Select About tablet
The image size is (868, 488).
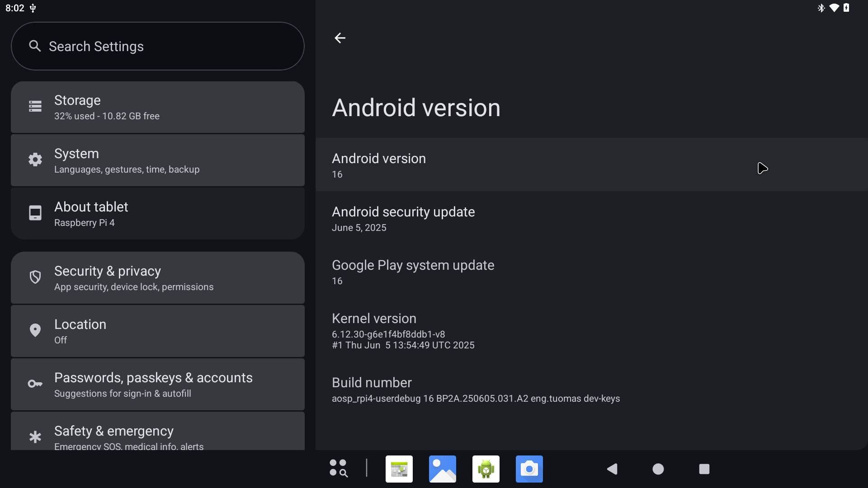tap(157, 214)
